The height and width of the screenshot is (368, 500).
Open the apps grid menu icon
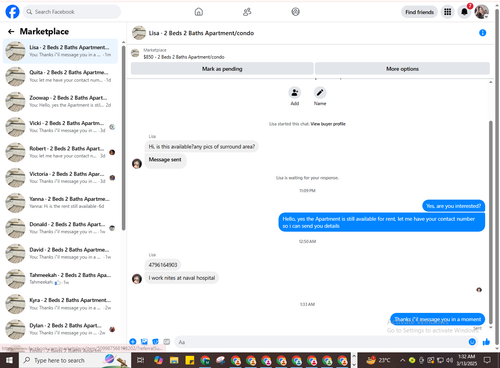point(448,12)
